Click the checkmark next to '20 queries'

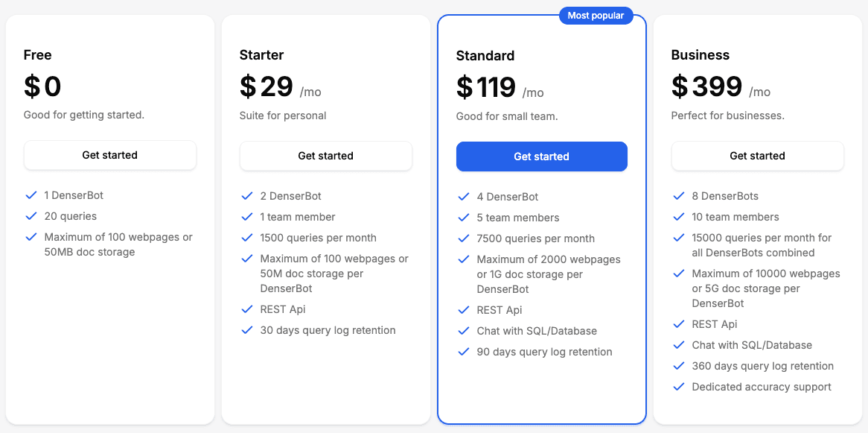pos(31,216)
